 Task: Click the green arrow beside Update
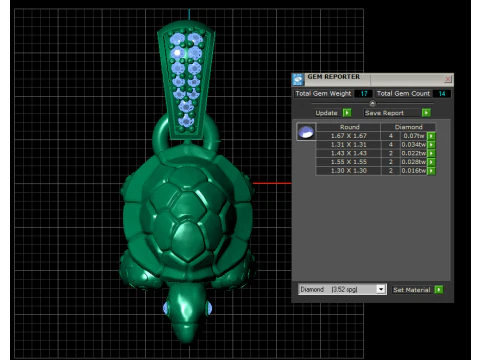pyautogui.click(x=347, y=113)
